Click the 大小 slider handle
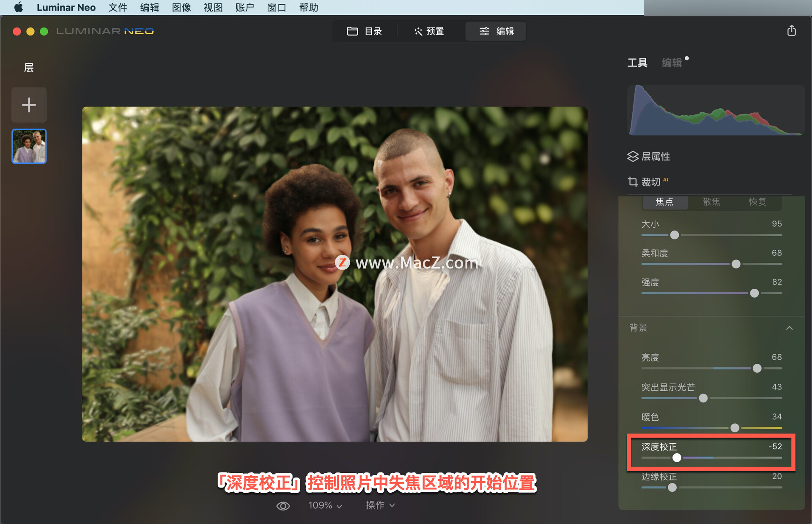812x524 pixels. [x=675, y=235]
